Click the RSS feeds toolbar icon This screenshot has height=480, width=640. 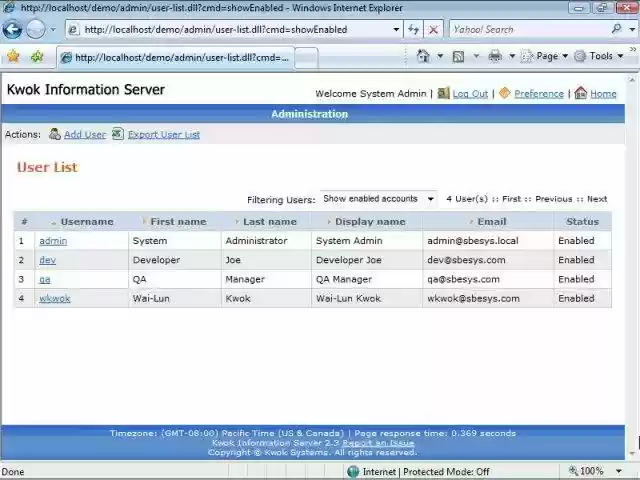coord(458,56)
